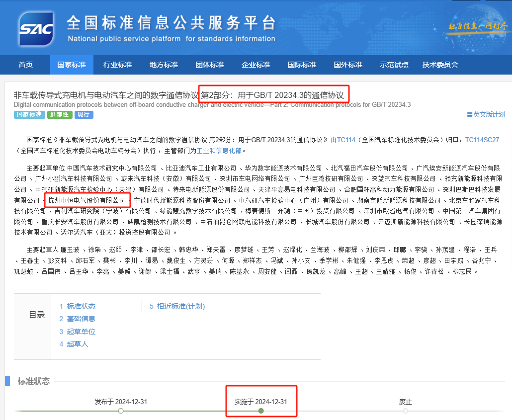This screenshot has height=420, width=512.
Task: Select the 团体标准 navigation item
Action: tap(210, 65)
